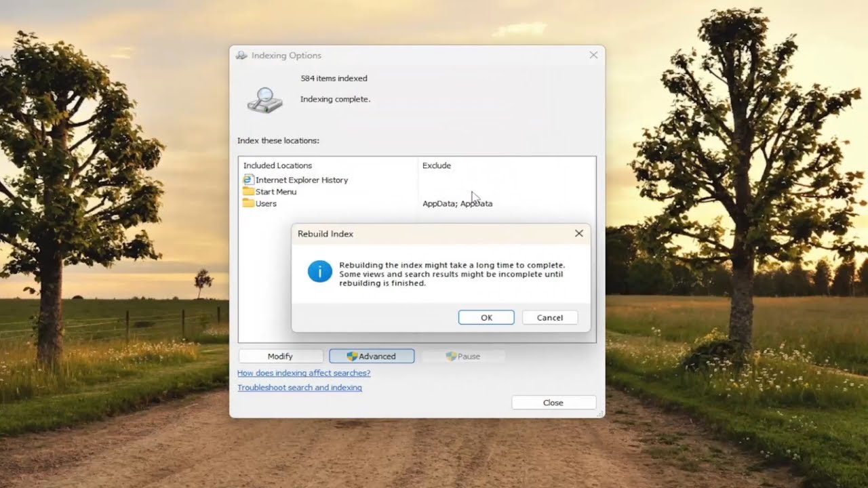
Task: Click the '584 items indexed' text
Action: pyautogui.click(x=334, y=79)
